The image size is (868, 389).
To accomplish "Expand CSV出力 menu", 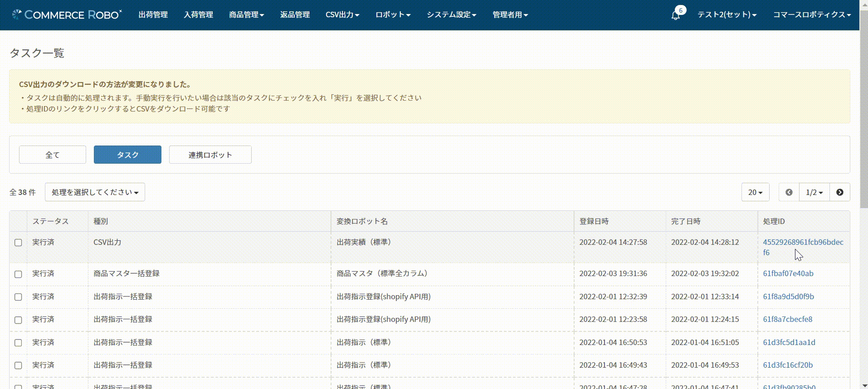I will [342, 15].
